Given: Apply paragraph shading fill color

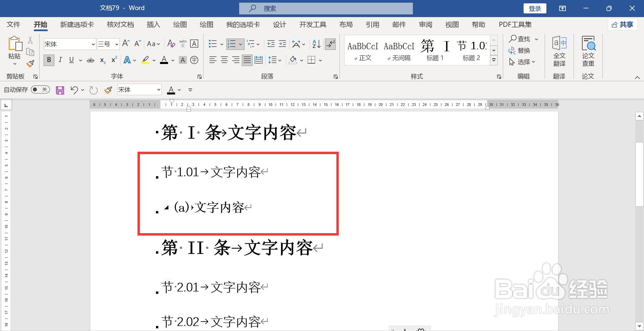Looking at the screenshot, I should (293, 60).
